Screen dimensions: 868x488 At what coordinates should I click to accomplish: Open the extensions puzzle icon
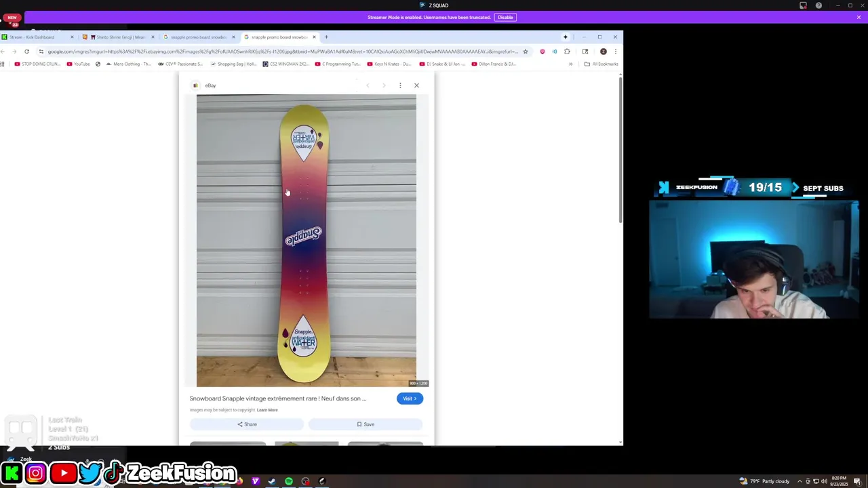tap(567, 52)
